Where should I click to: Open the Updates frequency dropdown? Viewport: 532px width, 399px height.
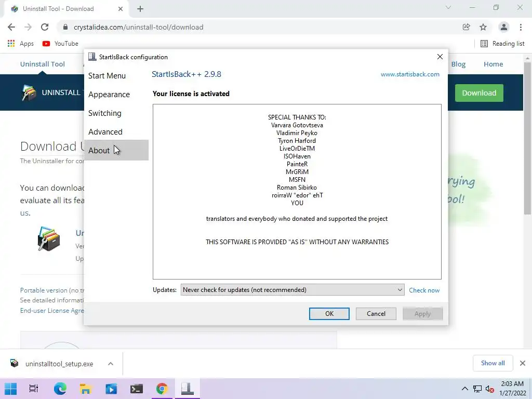click(292, 290)
